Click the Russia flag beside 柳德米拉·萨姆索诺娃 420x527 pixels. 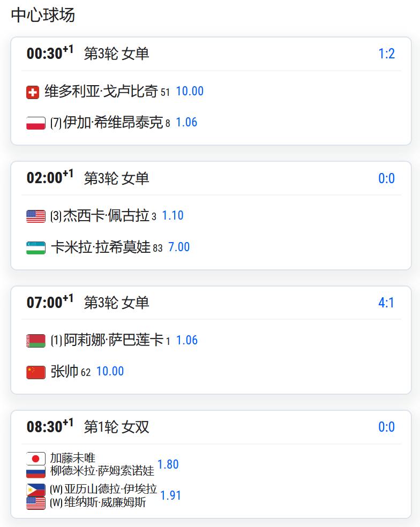(36, 471)
